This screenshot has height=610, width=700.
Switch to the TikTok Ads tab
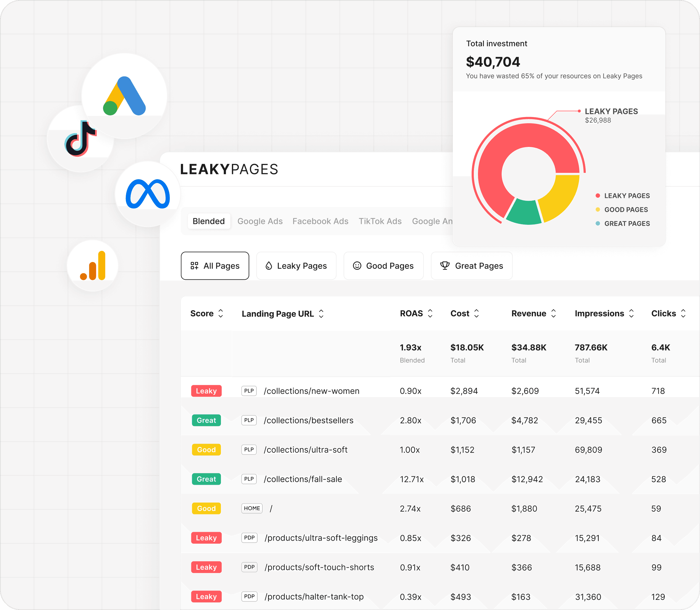(x=380, y=221)
